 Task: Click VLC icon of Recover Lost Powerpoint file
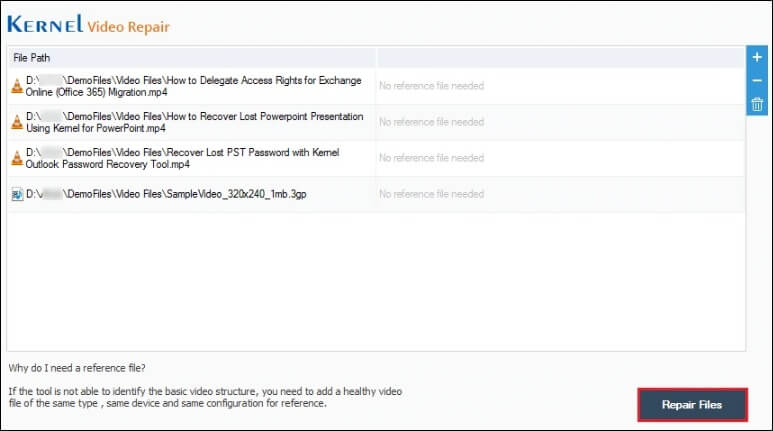17,122
